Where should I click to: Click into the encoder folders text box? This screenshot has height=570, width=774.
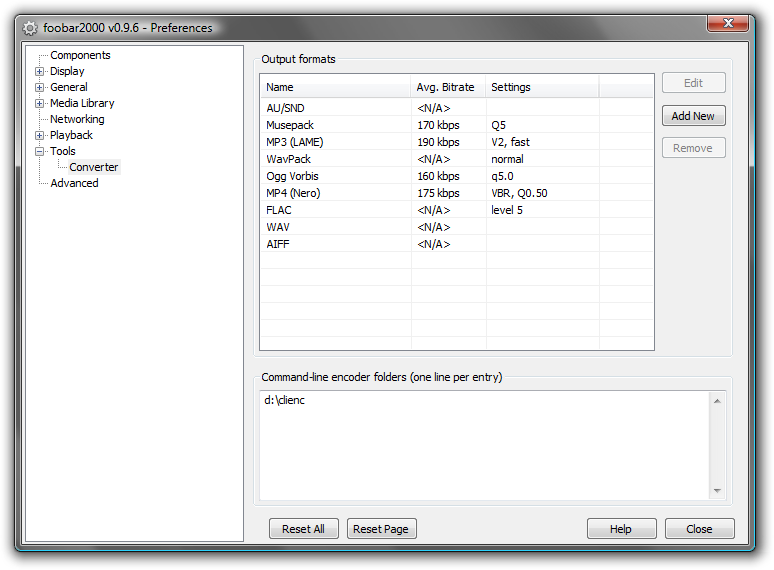[x=480, y=445]
